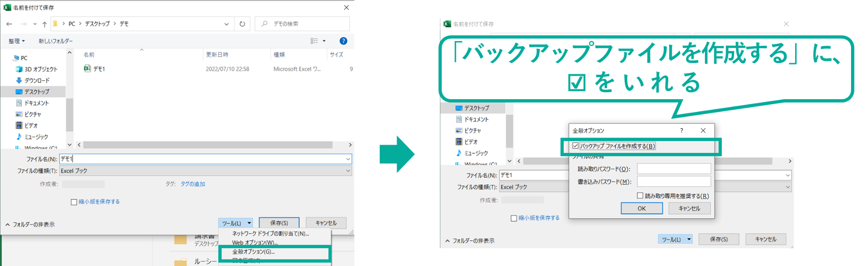Image resolution: width=868 pixels, height=266 pixels.
Task: Click フォルダーの非表示 in dialog behind 全般オプション
Action: tap(470, 241)
